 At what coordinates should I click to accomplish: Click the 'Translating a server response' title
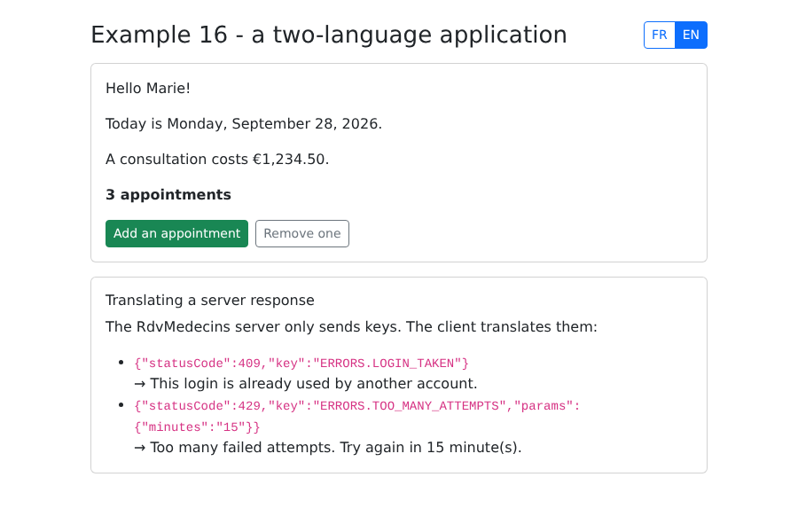tap(209, 301)
